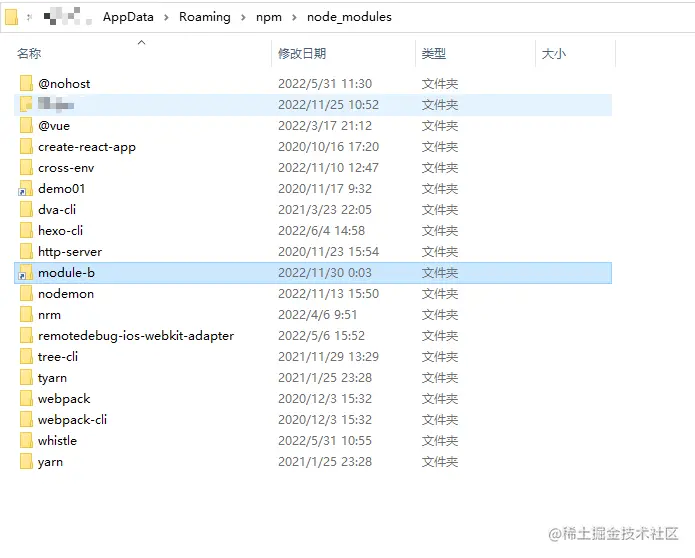Screen dimensions: 695x558
Task: Click node_modules in the breadcrumb path
Action: tap(349, 17)
